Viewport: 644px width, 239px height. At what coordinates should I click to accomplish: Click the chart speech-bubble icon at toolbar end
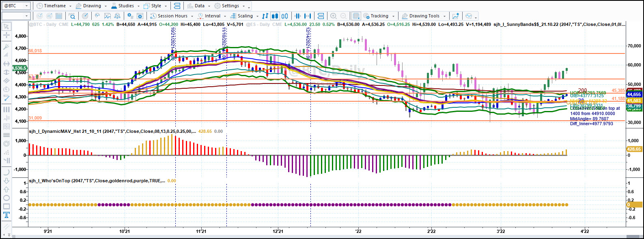point(469,16)
